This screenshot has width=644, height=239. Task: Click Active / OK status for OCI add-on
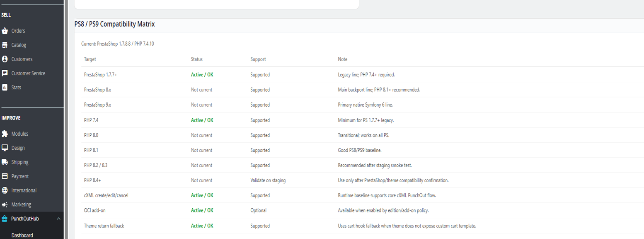pyautogui.click(x=202, y=210)
